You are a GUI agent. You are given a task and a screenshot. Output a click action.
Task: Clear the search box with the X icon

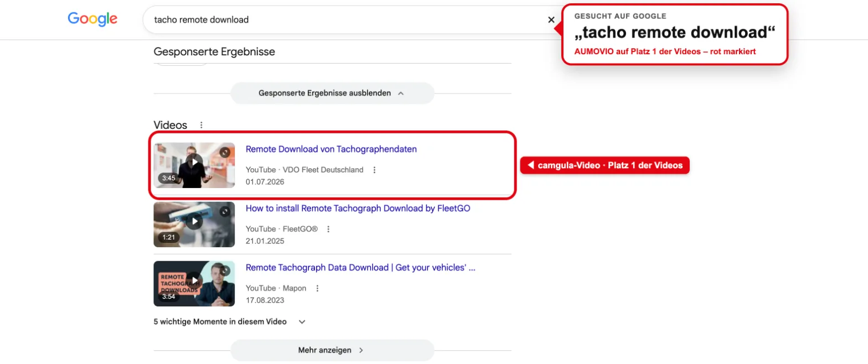click(x=551, y=20)
